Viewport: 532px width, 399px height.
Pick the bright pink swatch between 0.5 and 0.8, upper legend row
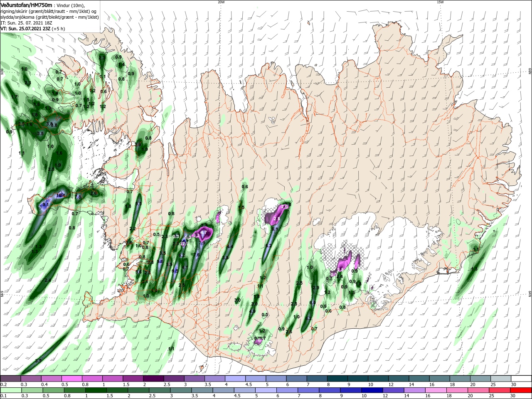coord(71,379)
